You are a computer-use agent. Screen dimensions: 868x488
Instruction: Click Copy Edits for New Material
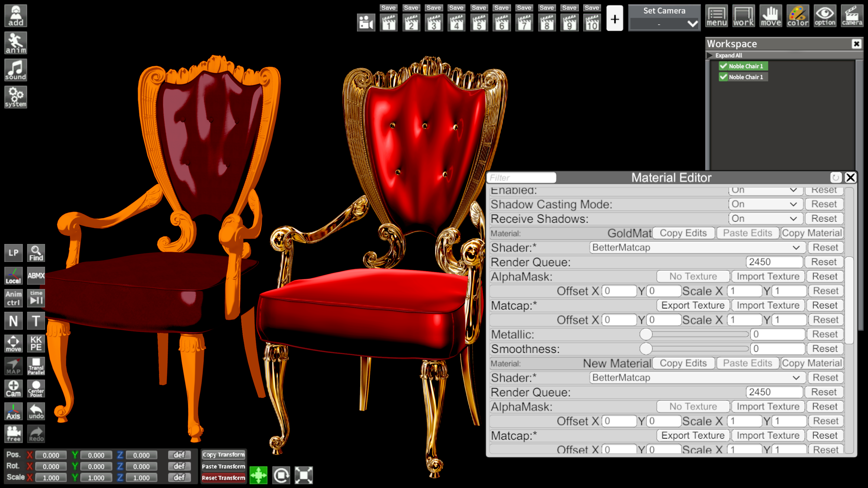[683, 363]
